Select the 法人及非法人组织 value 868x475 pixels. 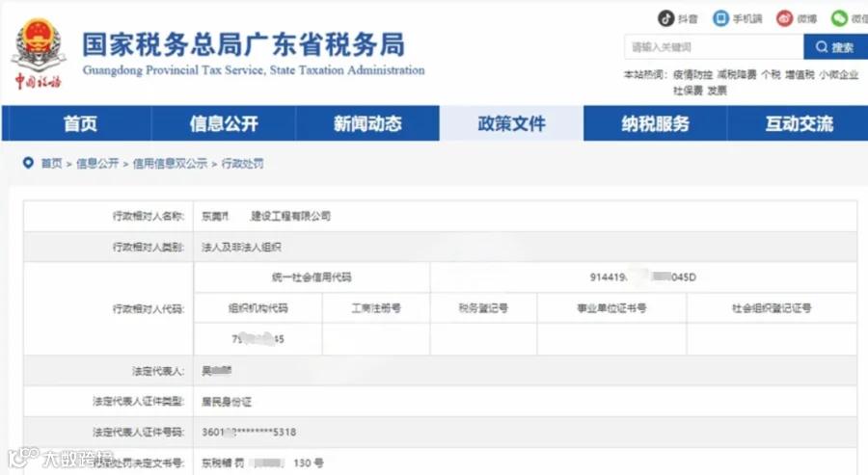pos(241,248)
